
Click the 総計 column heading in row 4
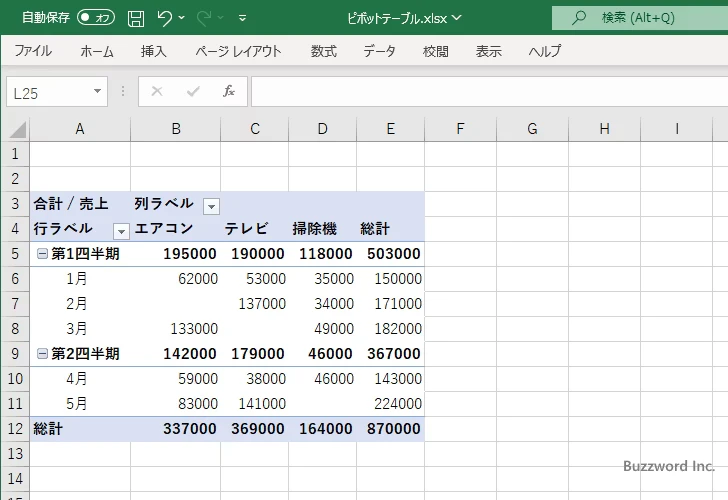(375, 228)
